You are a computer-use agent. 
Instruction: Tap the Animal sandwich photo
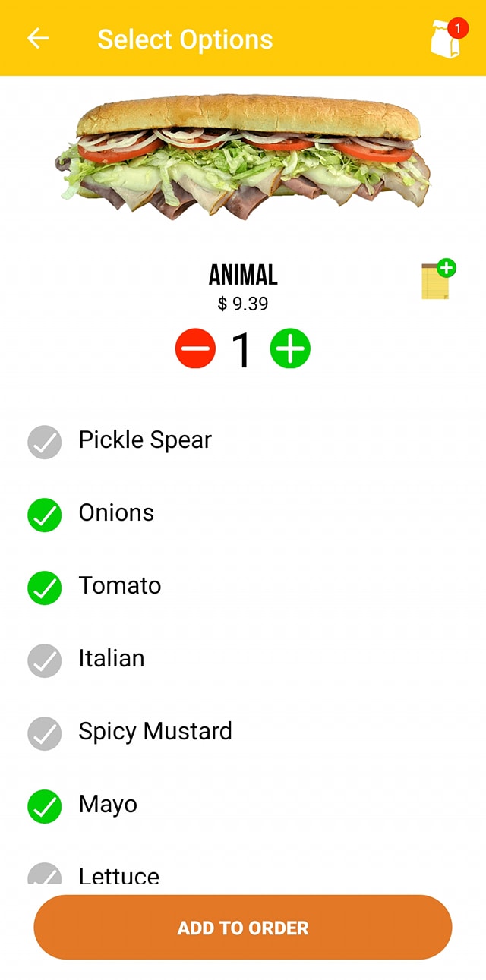pyautogui.click(x=243, y=156)
